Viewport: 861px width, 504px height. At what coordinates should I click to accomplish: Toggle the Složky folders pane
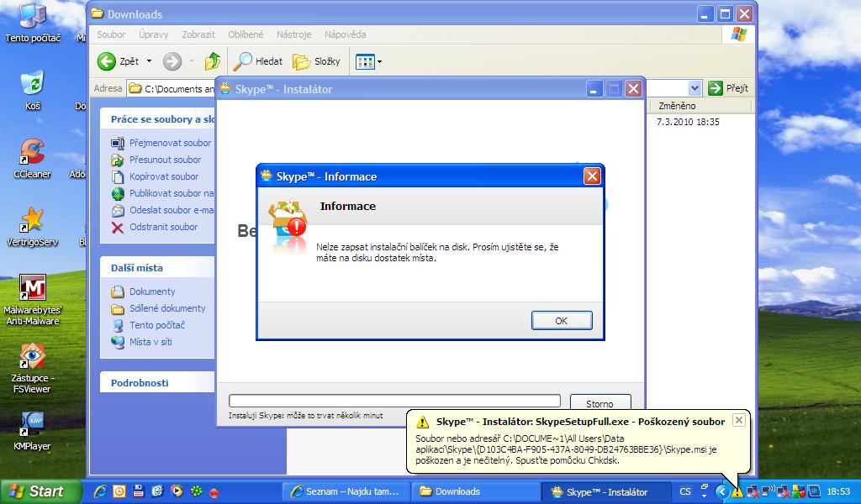click(317, 60)
